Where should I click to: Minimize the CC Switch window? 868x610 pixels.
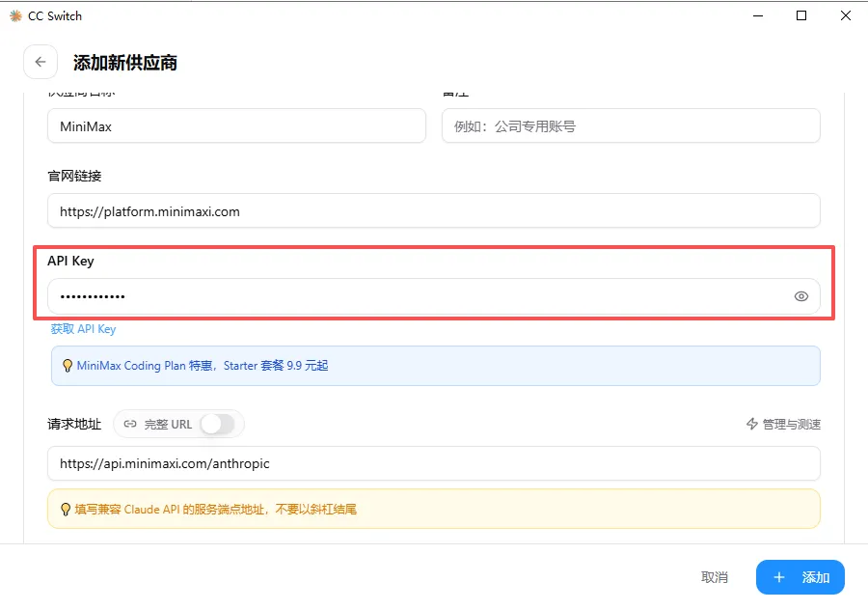(758, 16)
